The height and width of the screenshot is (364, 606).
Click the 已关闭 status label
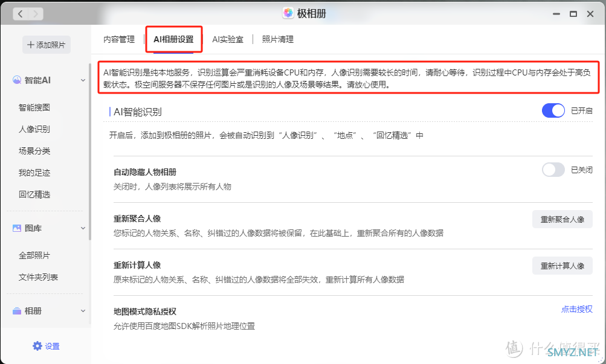[582, 170]
